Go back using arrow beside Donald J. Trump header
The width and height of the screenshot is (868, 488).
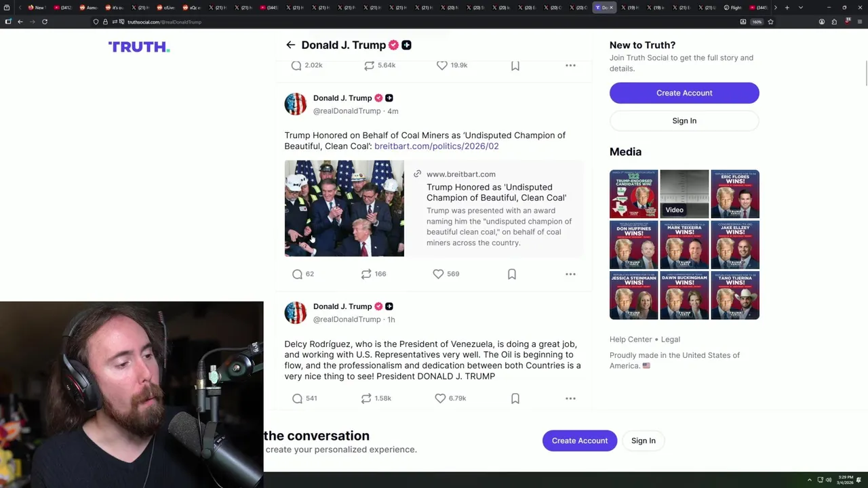click(290, 45)
